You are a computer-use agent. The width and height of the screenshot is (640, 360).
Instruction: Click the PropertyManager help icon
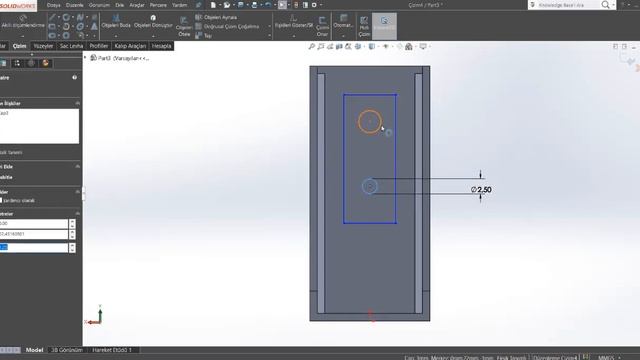click(x=75, y=78)
